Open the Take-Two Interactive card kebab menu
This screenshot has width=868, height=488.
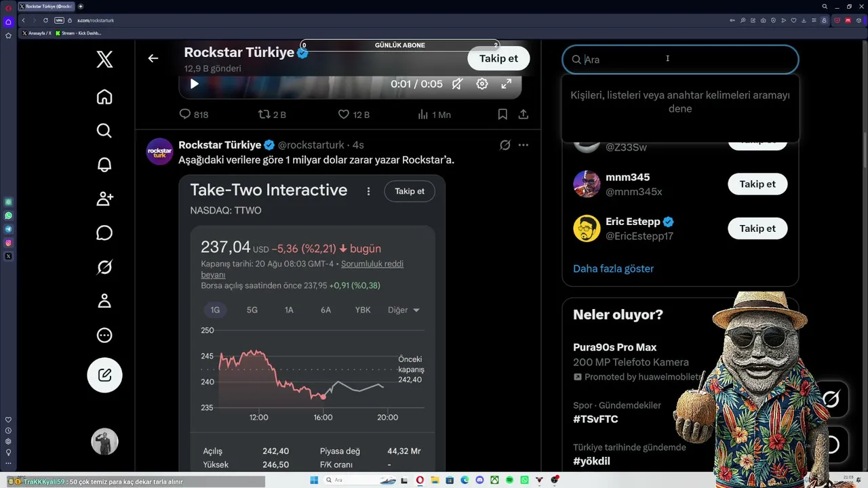coord(368,191)
